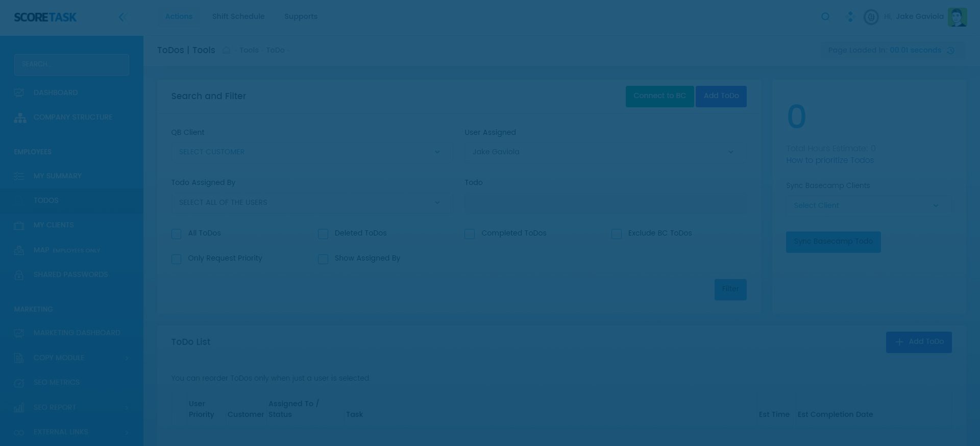Open the How to prioritize Todos link
The height and width of the screenshot is (446, 980).
(830, 160)
